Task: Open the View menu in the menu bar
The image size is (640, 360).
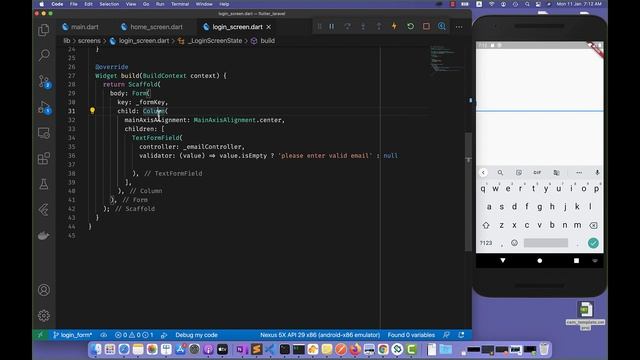Action: click(x=131, y=4)
